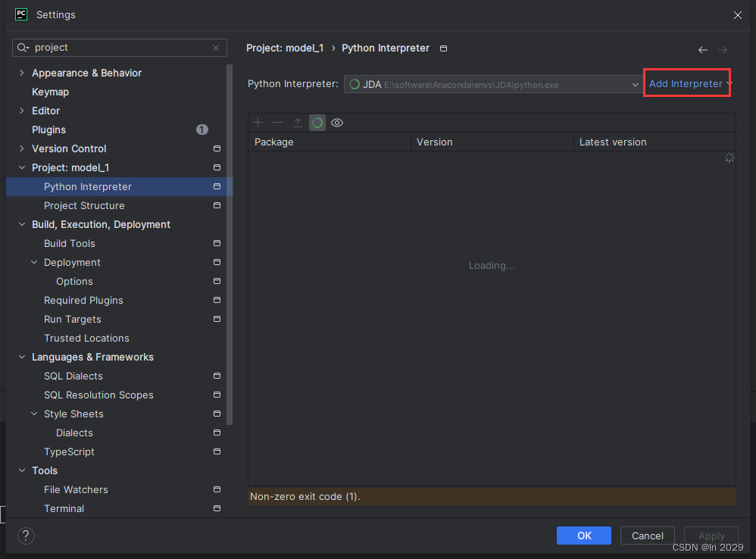The image size is (756, 559).
Task: Click the project icon next to Project Structure
Action: coord(217,205)
